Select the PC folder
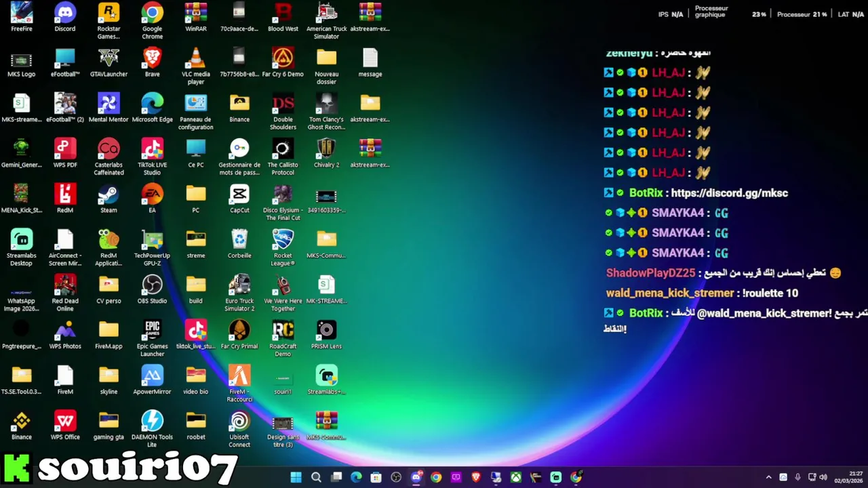 (x=196, y=199)
